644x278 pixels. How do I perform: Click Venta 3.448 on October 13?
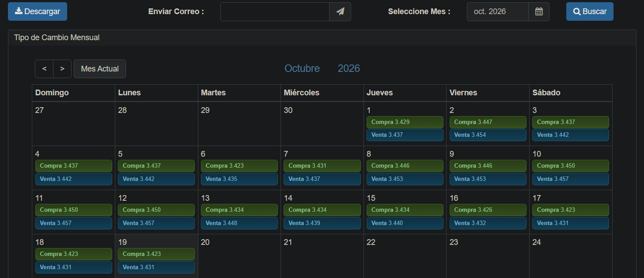pyautogui.click(x=239, y=223)
